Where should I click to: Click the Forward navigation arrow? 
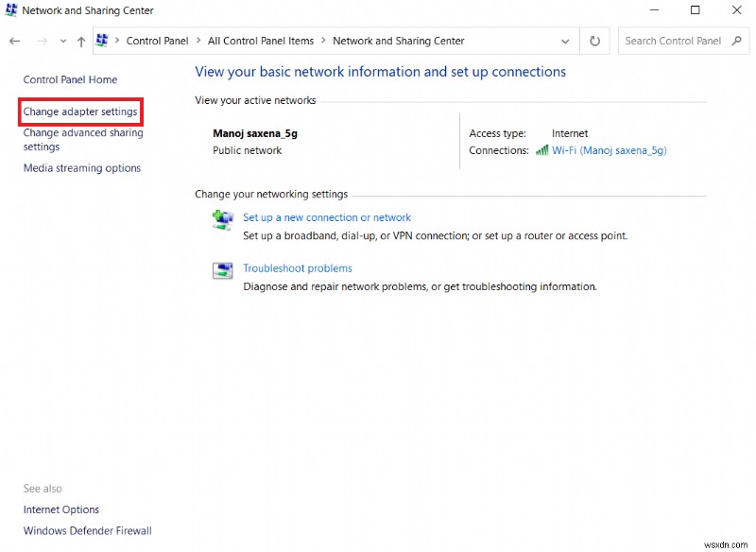point(42,41)
